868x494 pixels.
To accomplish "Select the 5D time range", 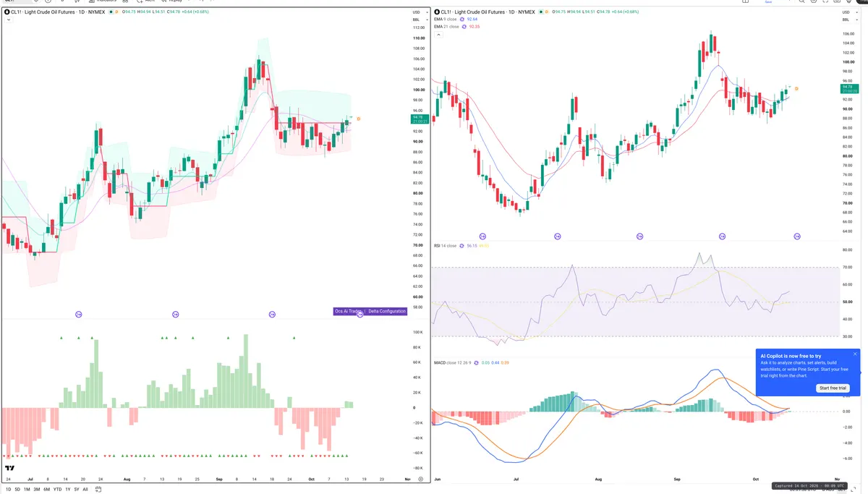I will pyautogui.click(x=17, y=490).
